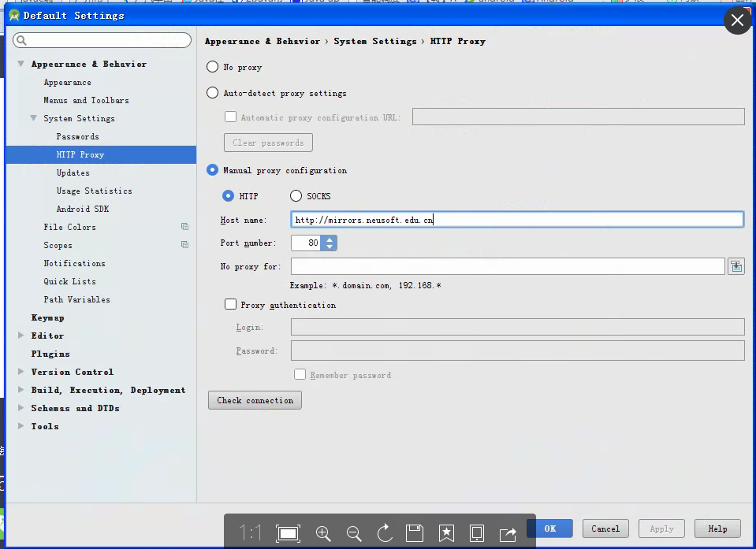Toggle Automatic proxy configuration URL checkbox

230,117
